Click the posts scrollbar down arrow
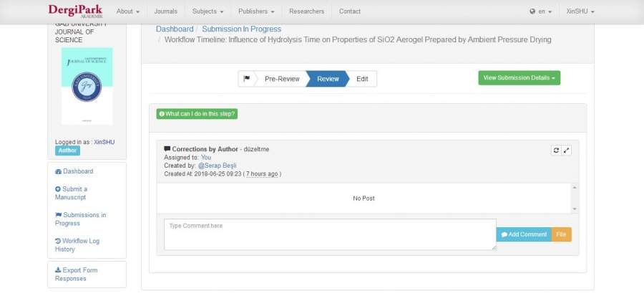644x296 pixels. point(574,209)
